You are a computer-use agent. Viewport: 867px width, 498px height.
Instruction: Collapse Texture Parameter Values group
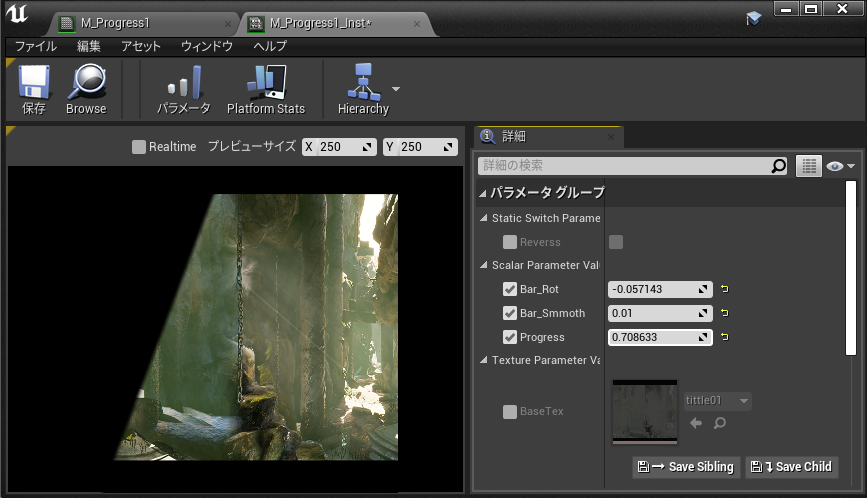(484, 360)
